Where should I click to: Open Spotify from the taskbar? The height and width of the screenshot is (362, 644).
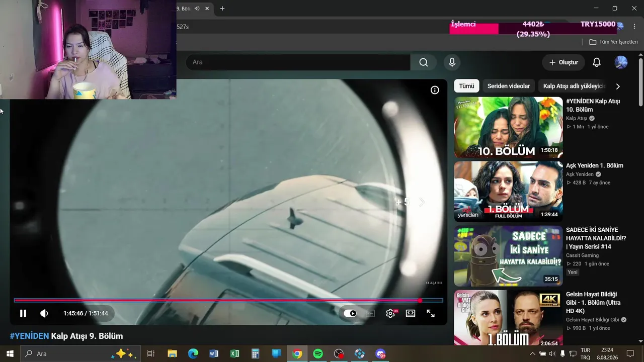pos(318,353)
